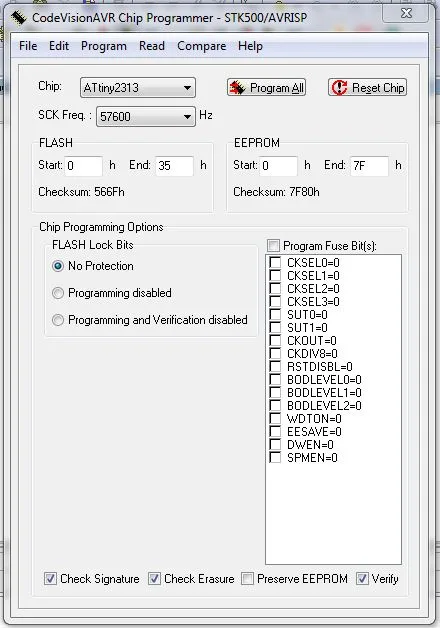Check the CKOUT=0 fuse bit
The height and width of the screenshot is (628, 440).
pyautogui.click(x=275, y=340)
